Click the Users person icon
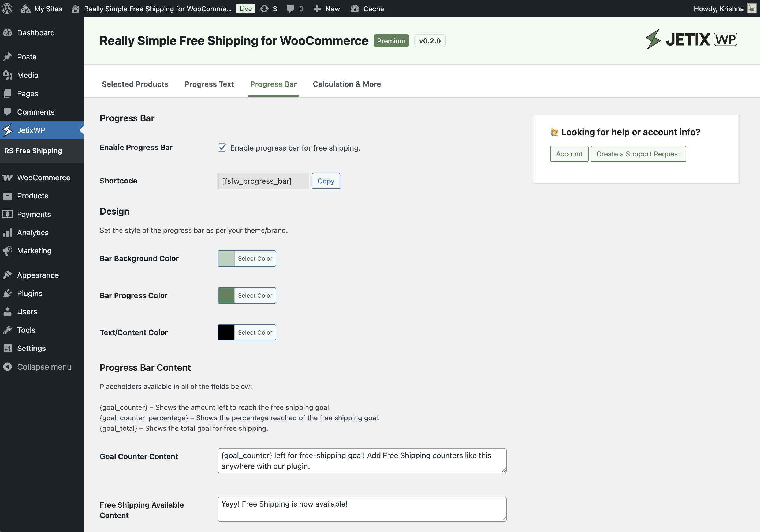The image size is (760, 532). point(8,312)
